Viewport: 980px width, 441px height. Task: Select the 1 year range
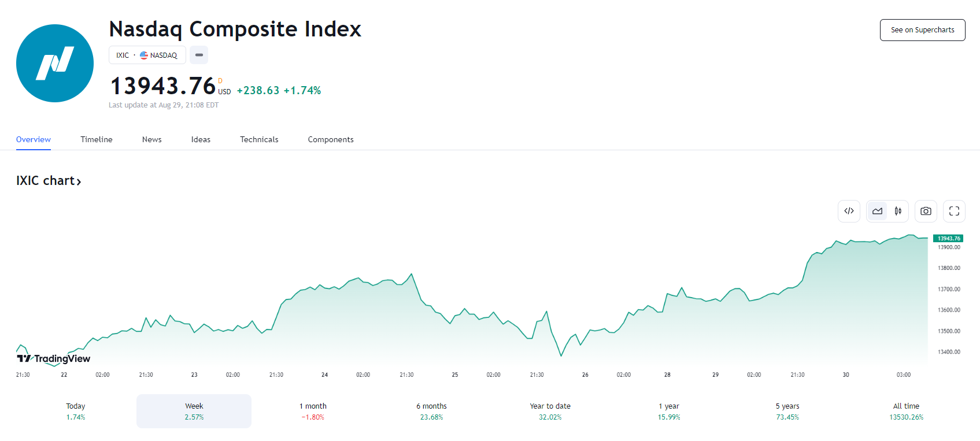click(669, 411)
